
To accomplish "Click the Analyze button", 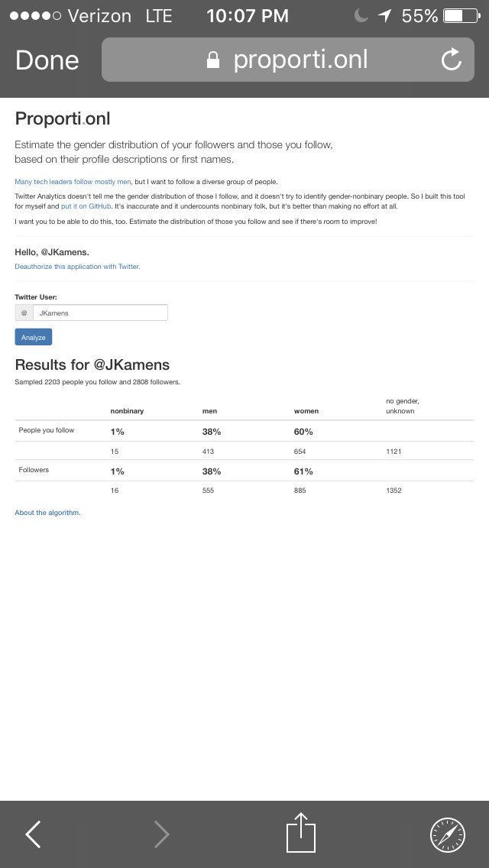I will pos(33,337).
